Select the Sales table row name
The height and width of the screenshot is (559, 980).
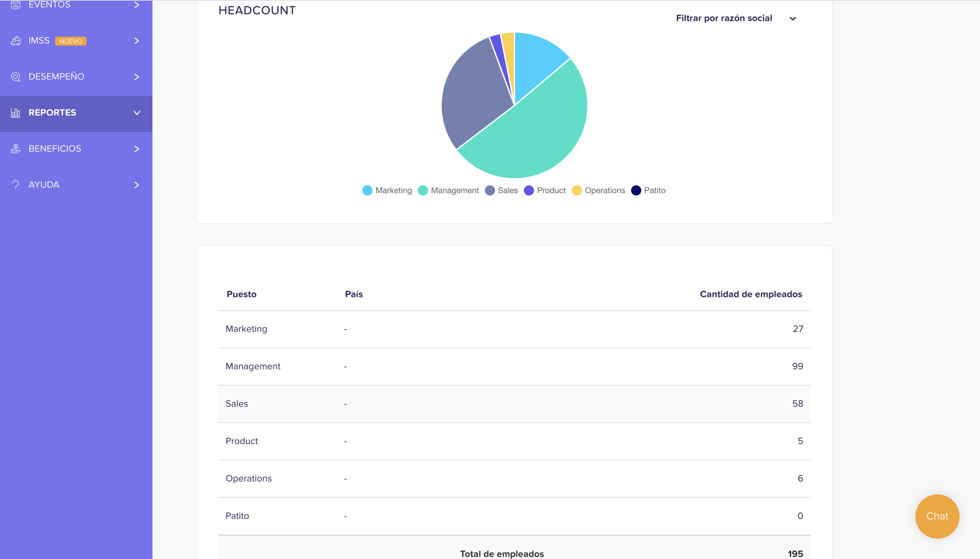[x=236, y=404]
